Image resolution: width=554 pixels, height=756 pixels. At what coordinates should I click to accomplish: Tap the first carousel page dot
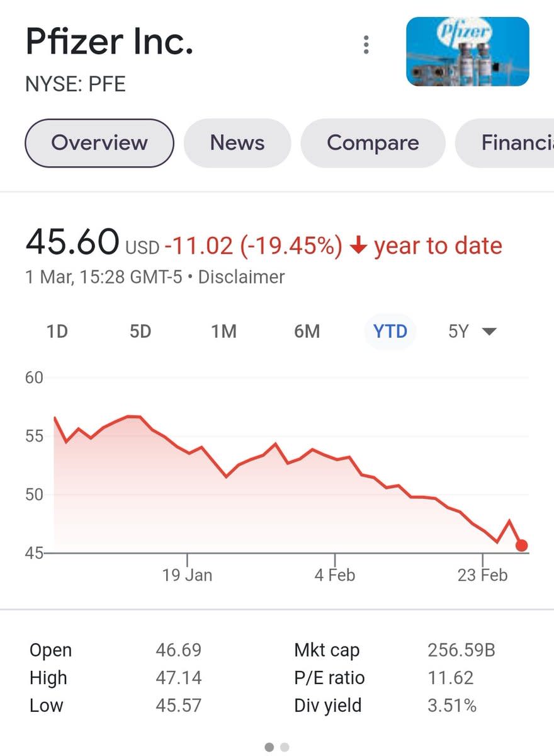coord(269,747)
